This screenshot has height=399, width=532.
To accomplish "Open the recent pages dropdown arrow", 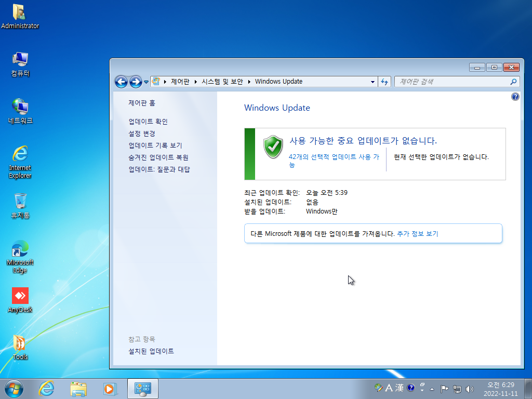I will [x=146, y=82].
